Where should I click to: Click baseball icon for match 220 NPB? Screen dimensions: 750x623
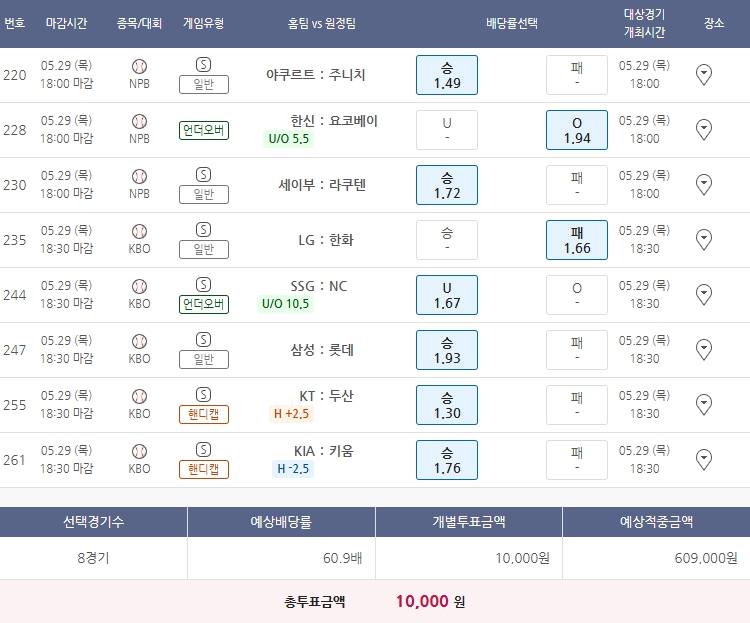click(x=139, y=66)
